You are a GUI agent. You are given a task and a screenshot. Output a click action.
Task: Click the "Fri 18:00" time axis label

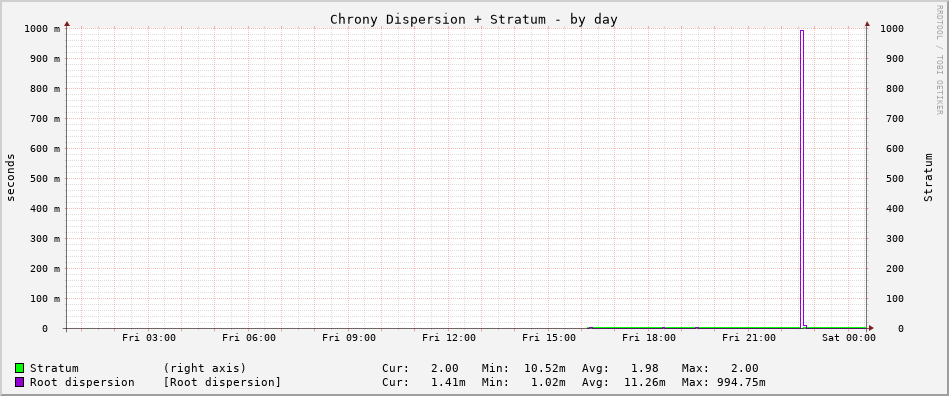(649, 337)
